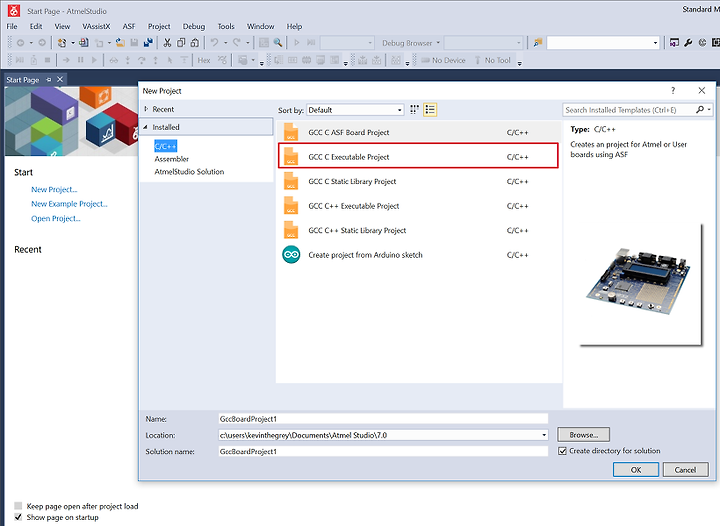This screenshot has height=526, width=720.
Task: Toggle Show page on startup checkbox
Action: click(18, 517)
